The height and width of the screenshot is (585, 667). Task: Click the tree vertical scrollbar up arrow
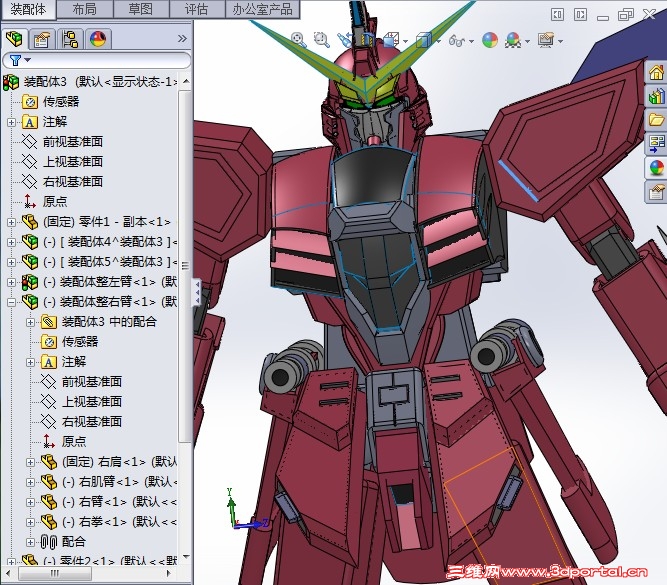click(x=186, y=81)
